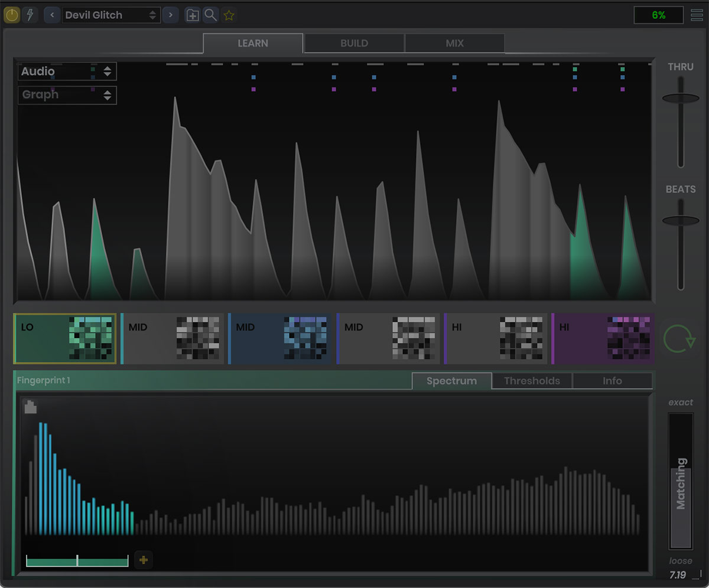Expand the Graph dropdown selector
Screen dimensions: 709x588
pyautogui.click(x=67, y=94)
